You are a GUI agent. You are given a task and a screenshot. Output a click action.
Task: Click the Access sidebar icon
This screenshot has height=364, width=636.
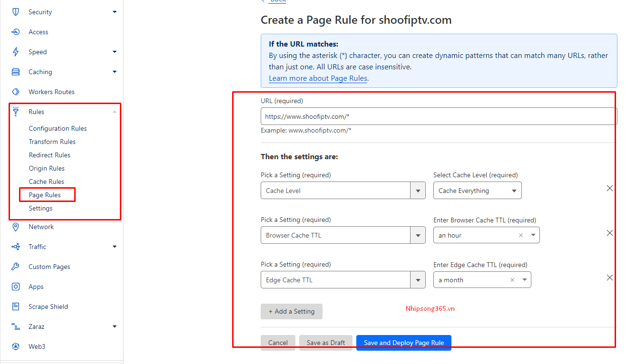coord(16,32)
